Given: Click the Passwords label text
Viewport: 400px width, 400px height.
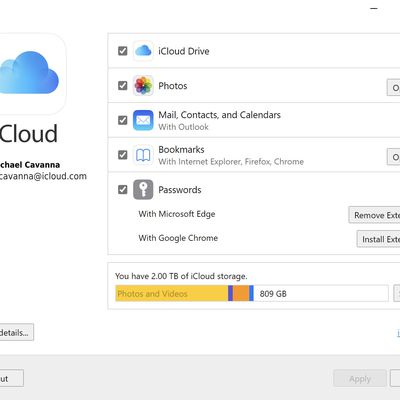Looking at the screenshot, I should pyautogui.click(x=180, y=190).
